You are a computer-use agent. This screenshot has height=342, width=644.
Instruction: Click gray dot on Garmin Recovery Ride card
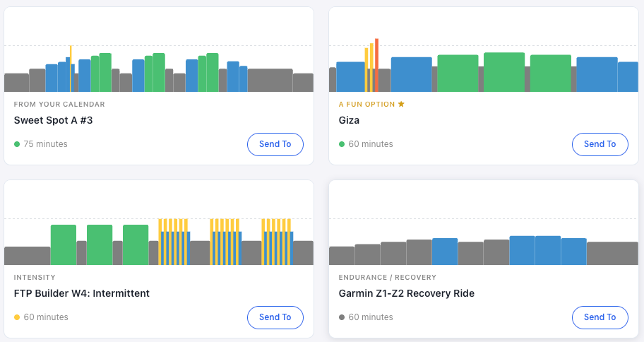click(x=342, y=317)
